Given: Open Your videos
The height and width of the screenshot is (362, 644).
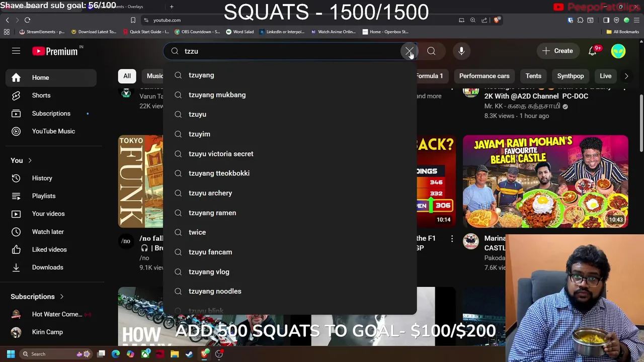Looking at the screenshot, I should [x=51, y=214].
